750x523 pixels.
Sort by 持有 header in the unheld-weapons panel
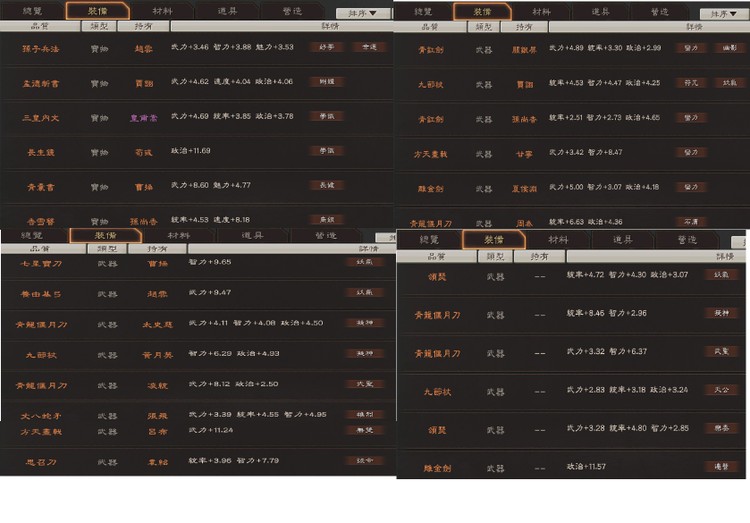[540, 256]
